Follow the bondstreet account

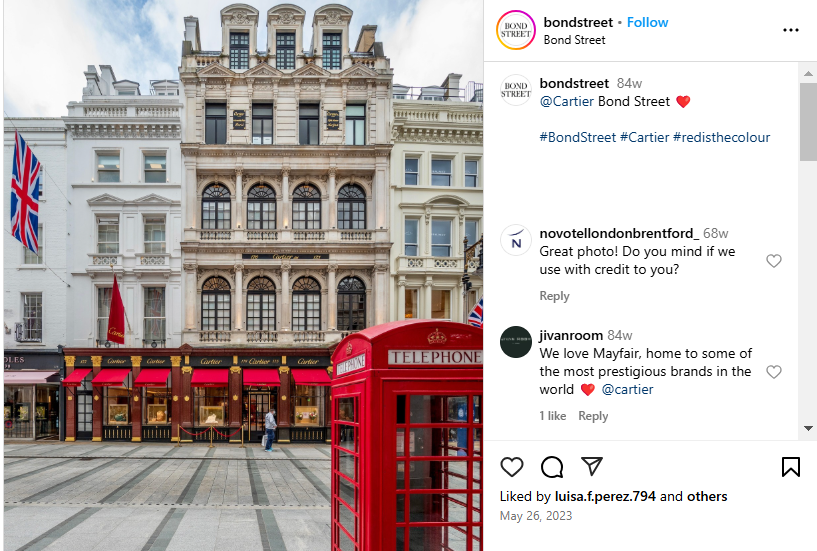pyautogui.click(x=647, y=22)
